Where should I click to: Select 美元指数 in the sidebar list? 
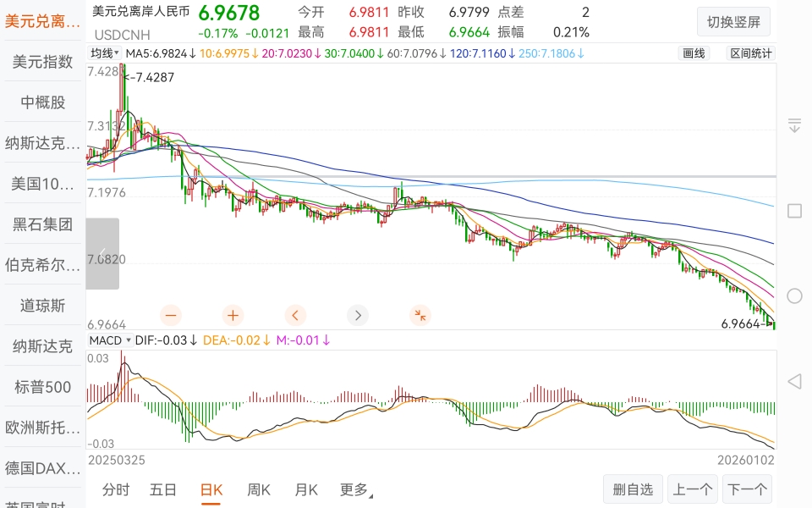tap(42, 62)
